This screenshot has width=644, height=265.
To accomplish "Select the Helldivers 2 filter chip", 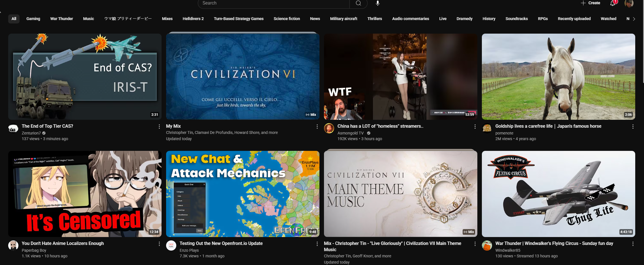I will click(193, 19).
